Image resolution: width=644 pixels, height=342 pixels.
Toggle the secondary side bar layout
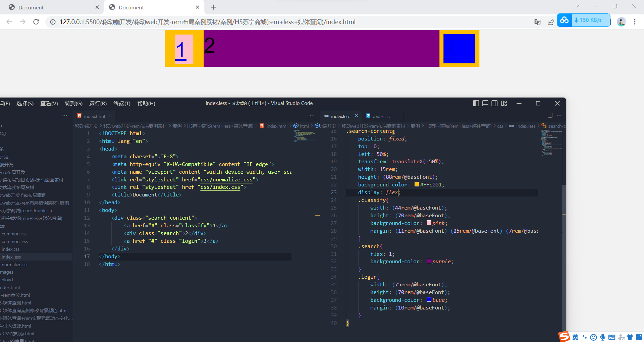pos(495,103)
